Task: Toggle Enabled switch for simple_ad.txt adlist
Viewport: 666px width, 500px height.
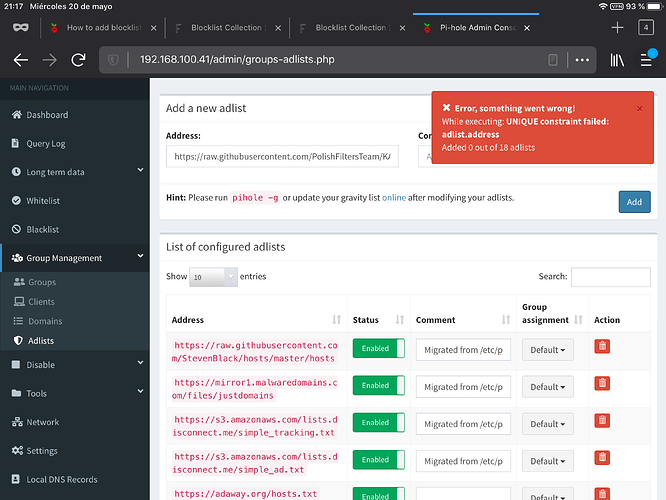Action: (x=378, y=460)
